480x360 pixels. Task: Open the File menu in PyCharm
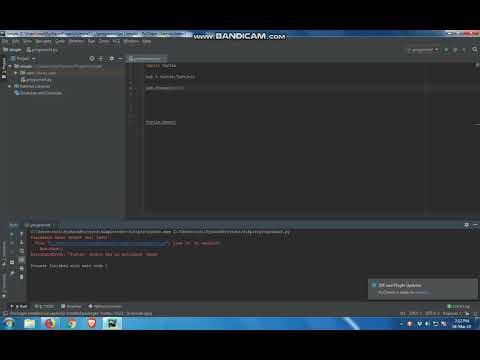(5, 41)
